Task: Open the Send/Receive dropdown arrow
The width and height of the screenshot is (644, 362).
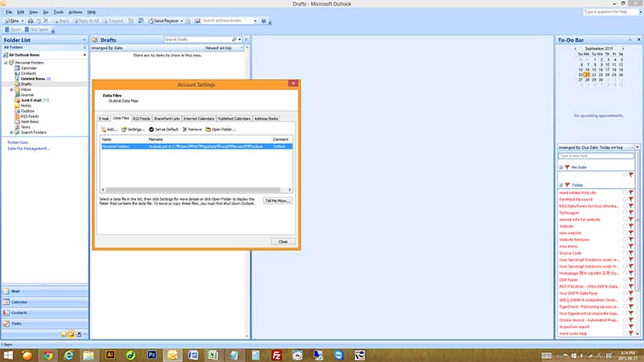Action: point(182,21)
